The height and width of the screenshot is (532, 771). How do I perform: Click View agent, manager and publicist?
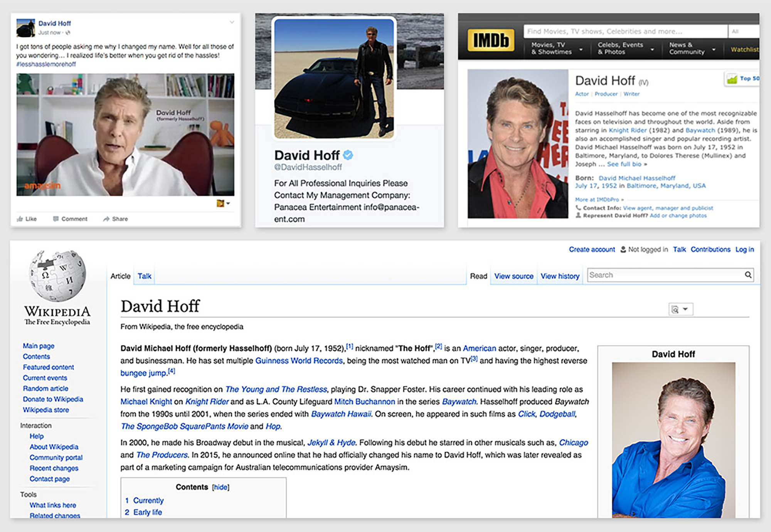[668, 208]
